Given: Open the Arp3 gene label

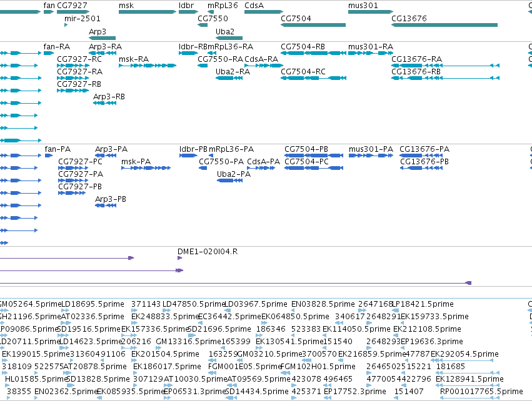Looking at the screenshot, I should tap(98, 32).
